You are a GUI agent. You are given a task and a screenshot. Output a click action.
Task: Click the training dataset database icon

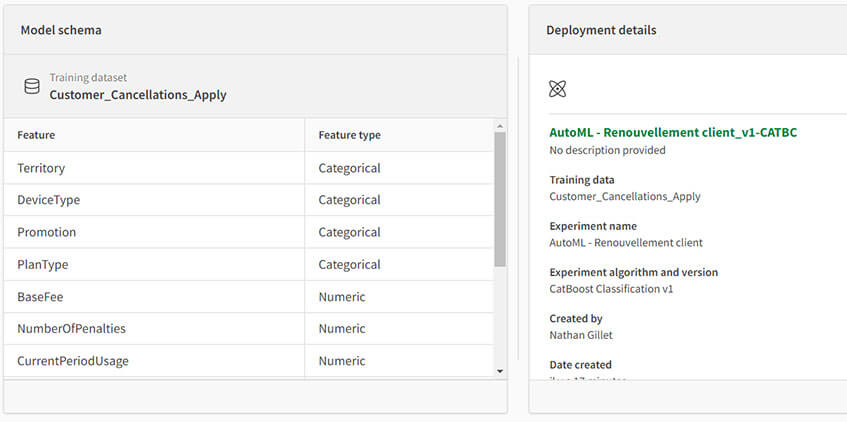tap(32, 86)
